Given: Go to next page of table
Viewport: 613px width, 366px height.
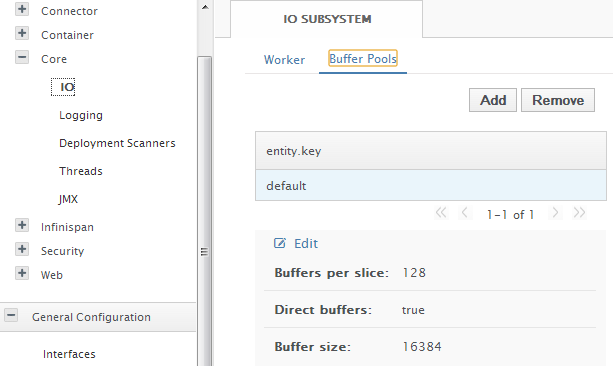Looking at the screenshot, I should coord(555,213).
